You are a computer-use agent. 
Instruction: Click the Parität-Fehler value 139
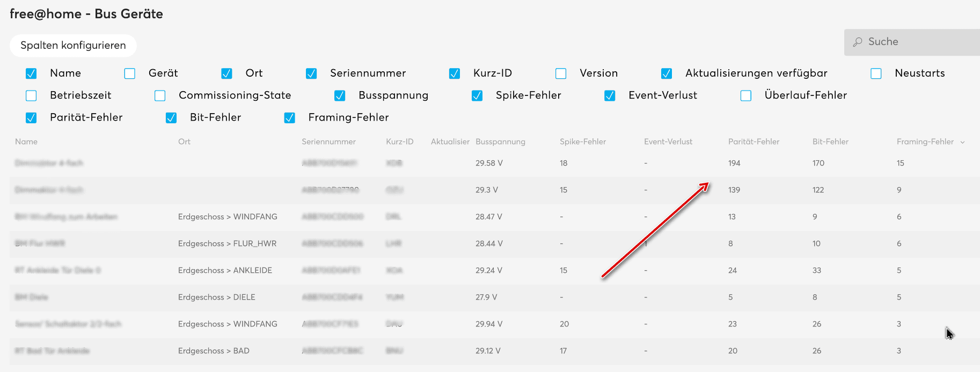click(x=734, y=190)
